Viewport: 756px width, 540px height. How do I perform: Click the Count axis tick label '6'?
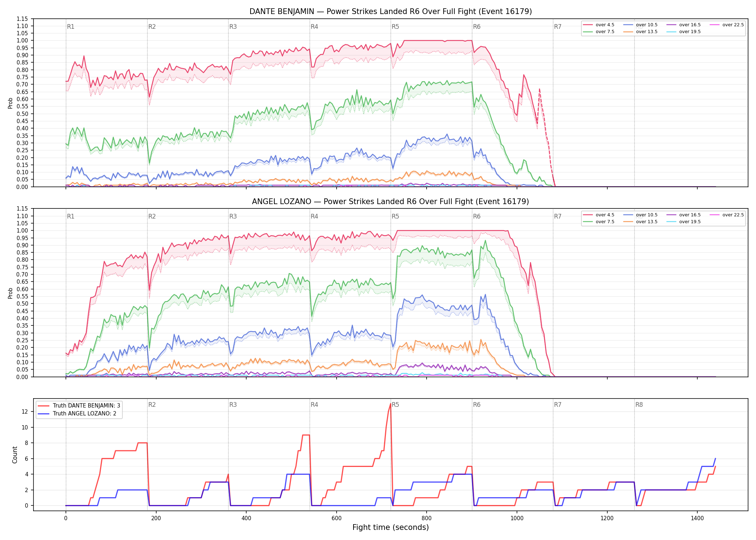click(26, 459)
